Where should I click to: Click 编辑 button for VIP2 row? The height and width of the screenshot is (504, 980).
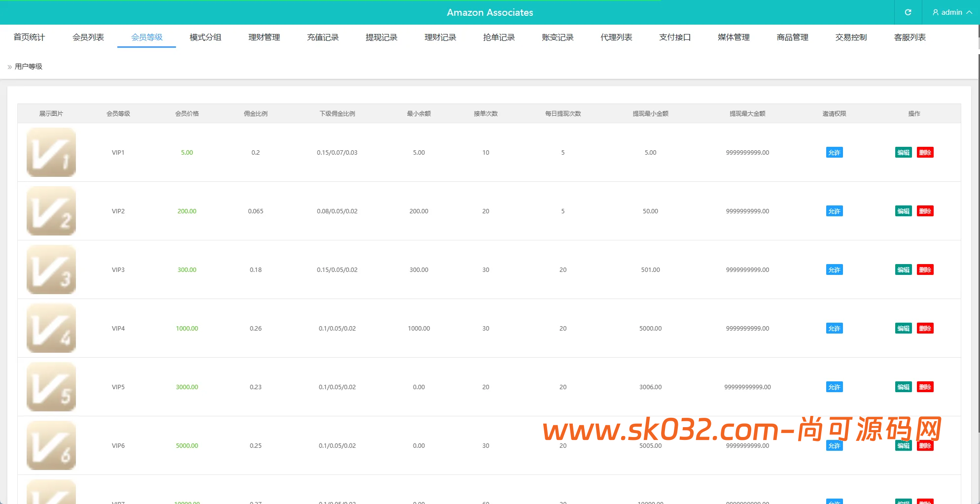click(903, 211)
